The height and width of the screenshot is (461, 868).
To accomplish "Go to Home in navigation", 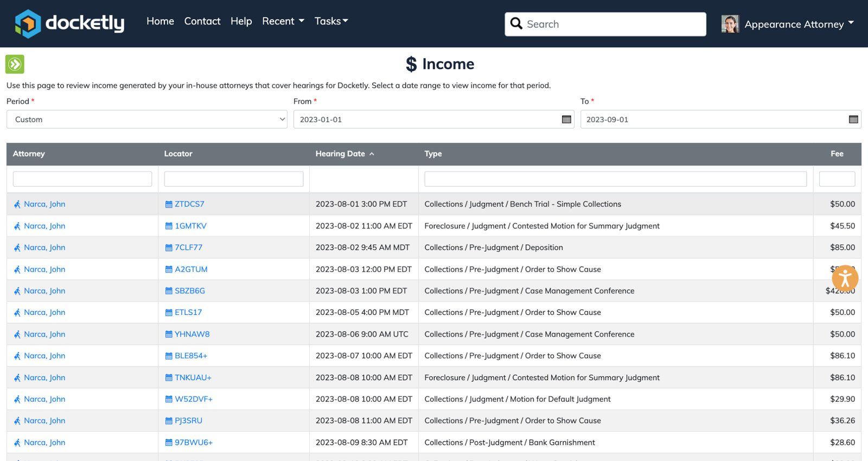I will coord(160,21).
